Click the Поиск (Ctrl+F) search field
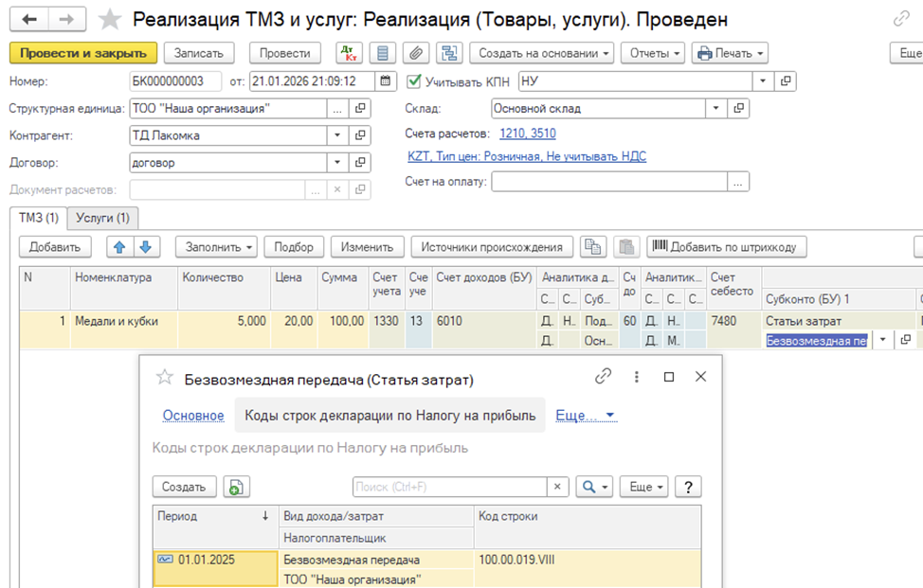This screenshot has width=923, height=588. click(448, 487)
